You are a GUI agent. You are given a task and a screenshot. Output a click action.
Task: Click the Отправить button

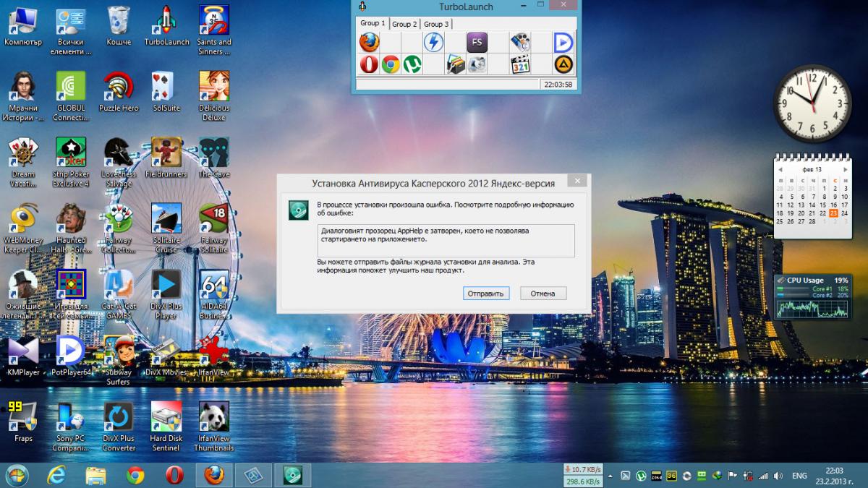click(x=486, y=294)
